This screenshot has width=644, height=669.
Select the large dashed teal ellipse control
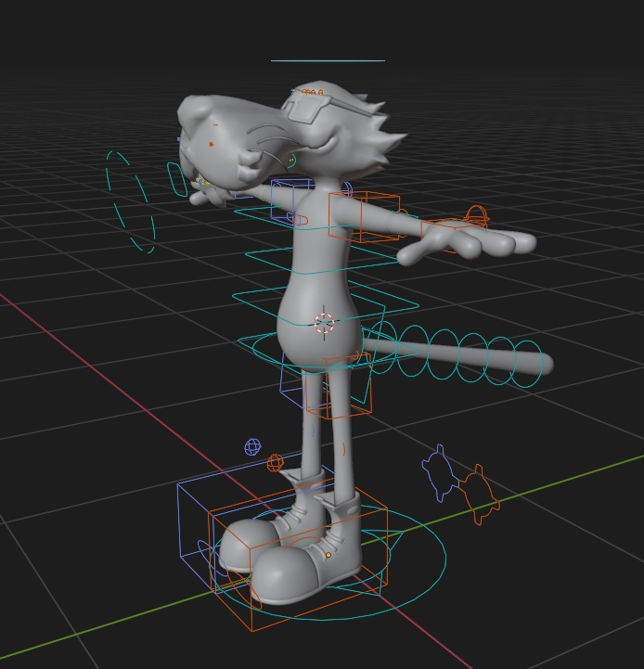tap(130, 202)
